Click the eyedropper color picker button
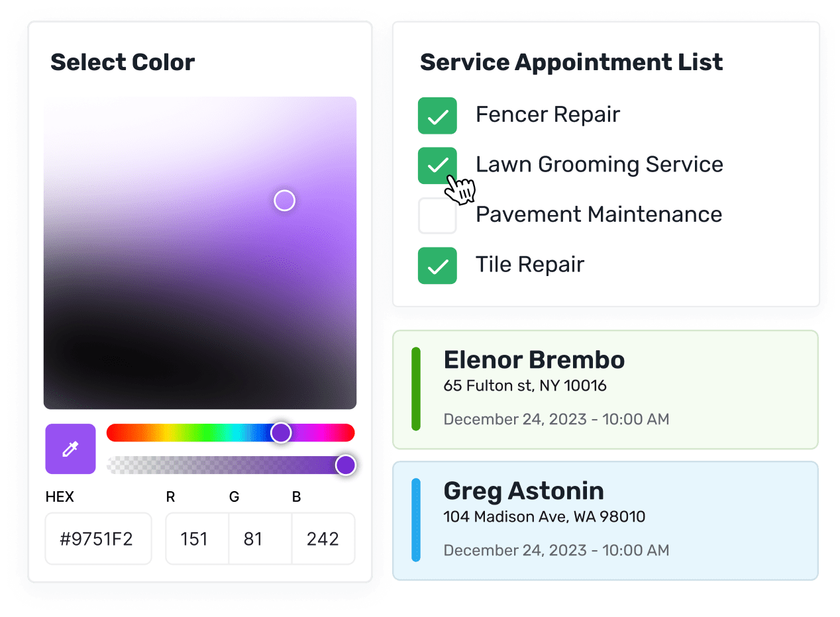This screenshot has width=840, height=617. [x=70, y=449]
